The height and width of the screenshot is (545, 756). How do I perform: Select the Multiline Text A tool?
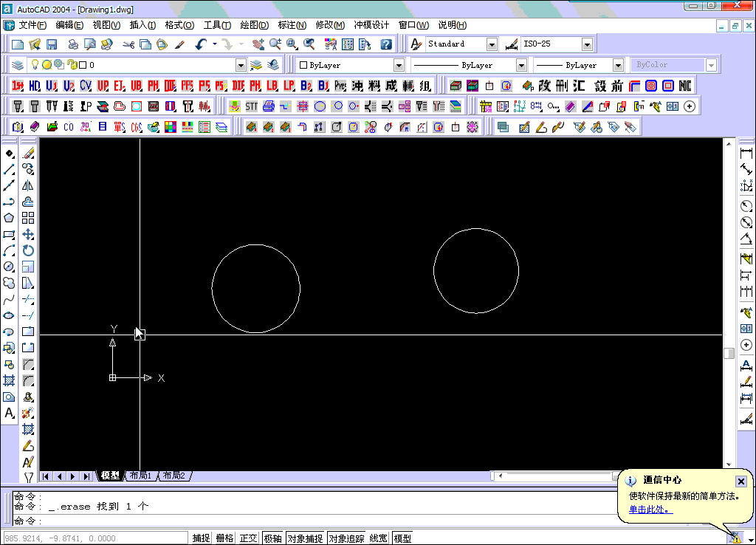(x=9, y=413)
